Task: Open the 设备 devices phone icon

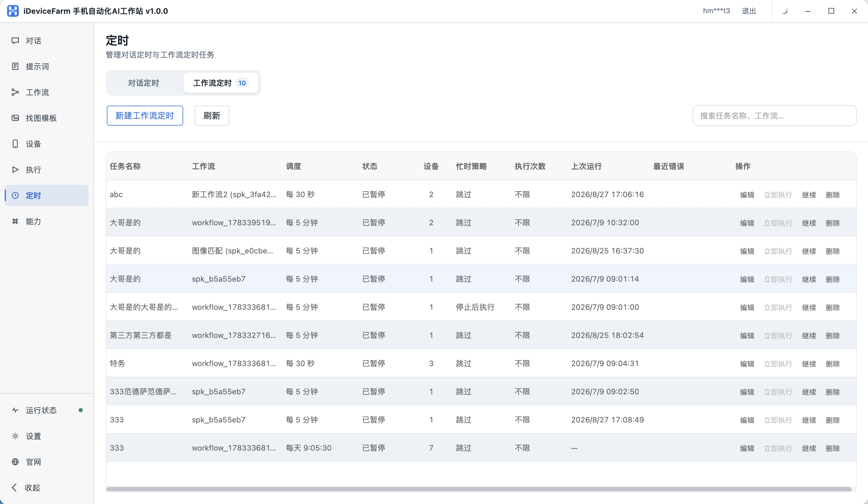Action: tap(15, 144)
